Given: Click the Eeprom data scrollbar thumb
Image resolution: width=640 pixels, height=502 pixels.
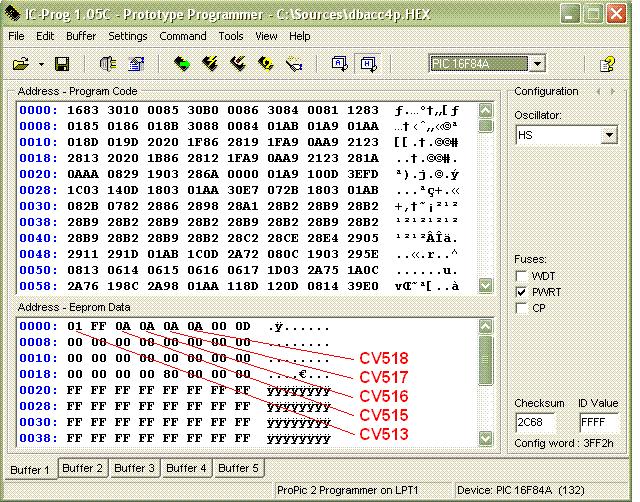Looking at the screenshot, I should [x=485, y=360].
